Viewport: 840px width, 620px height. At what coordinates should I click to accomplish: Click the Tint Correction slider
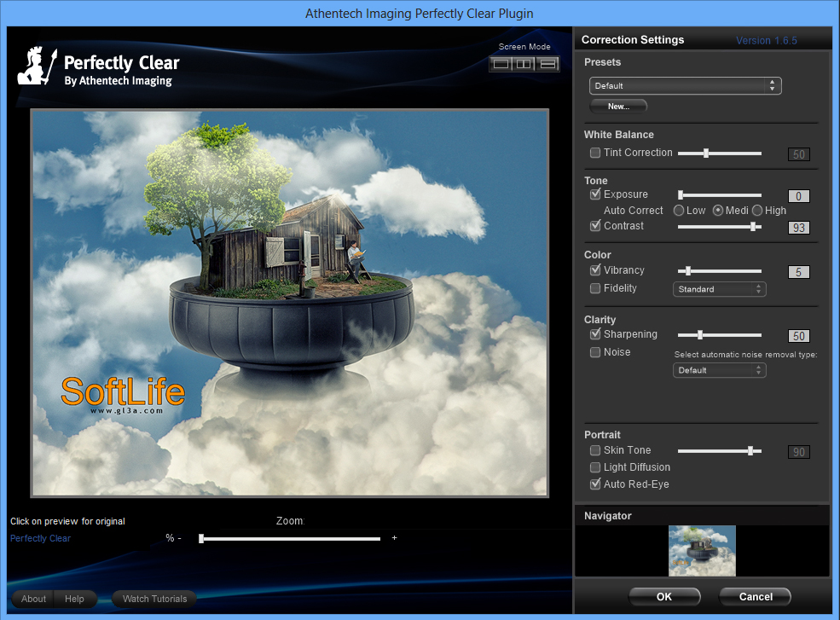click(x=720, y=154)
